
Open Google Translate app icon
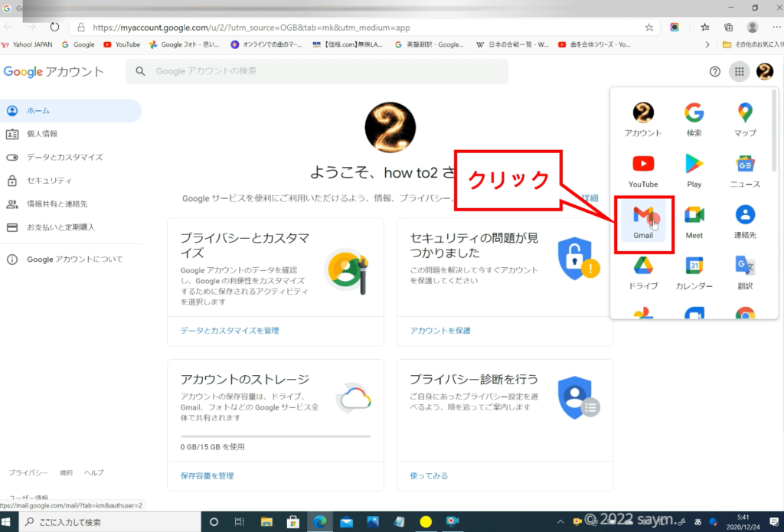pyautogui.click(x=745, y=273)
